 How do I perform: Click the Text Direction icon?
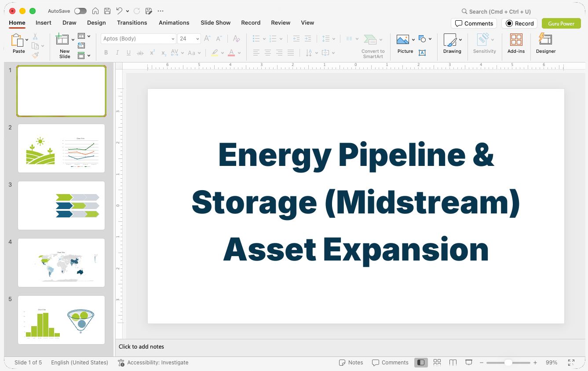click(309, 53)
